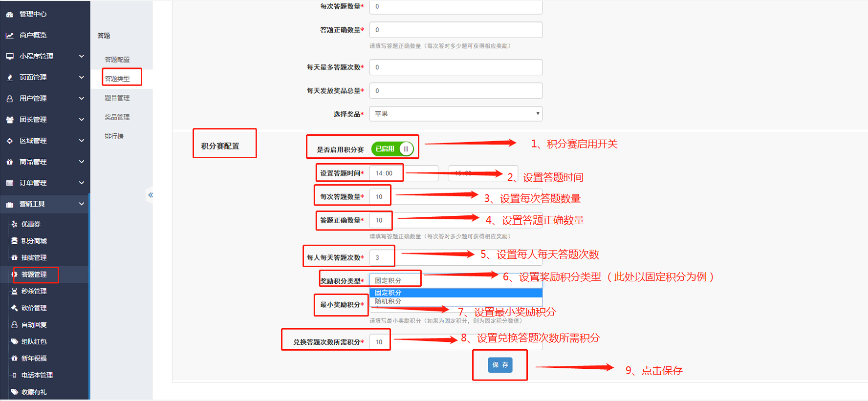
Task: Click the top 每次答题数量 input field
Action: (456, 6)
